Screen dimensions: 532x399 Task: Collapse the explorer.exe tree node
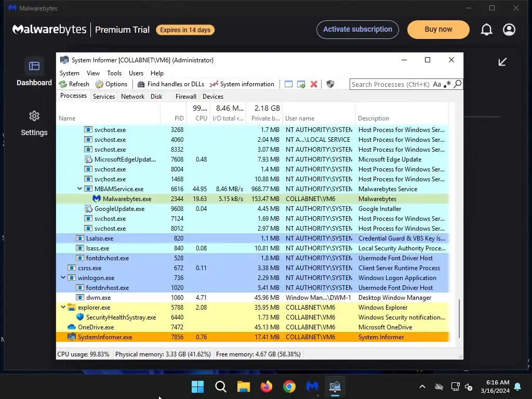(x=63, y=307)
